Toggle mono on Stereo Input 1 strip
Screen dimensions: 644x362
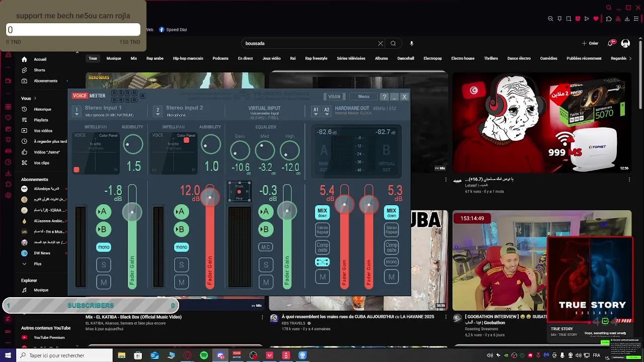coord(104,247)
